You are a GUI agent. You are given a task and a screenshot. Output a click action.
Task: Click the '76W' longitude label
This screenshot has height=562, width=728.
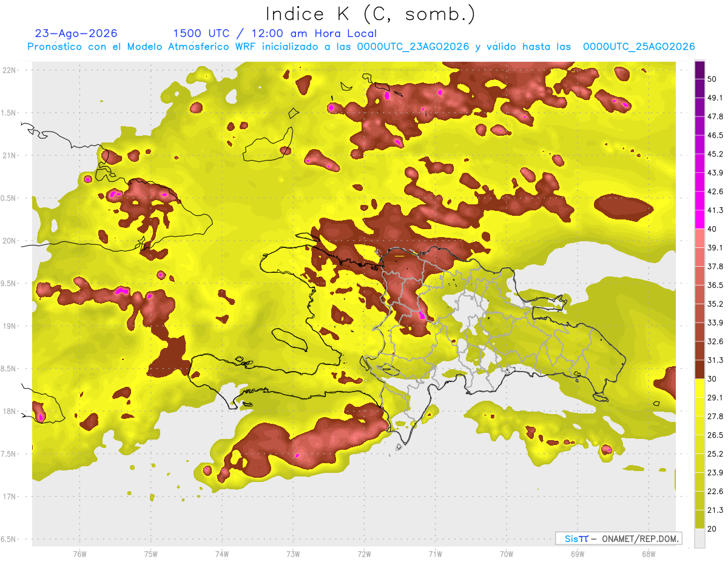79,554
